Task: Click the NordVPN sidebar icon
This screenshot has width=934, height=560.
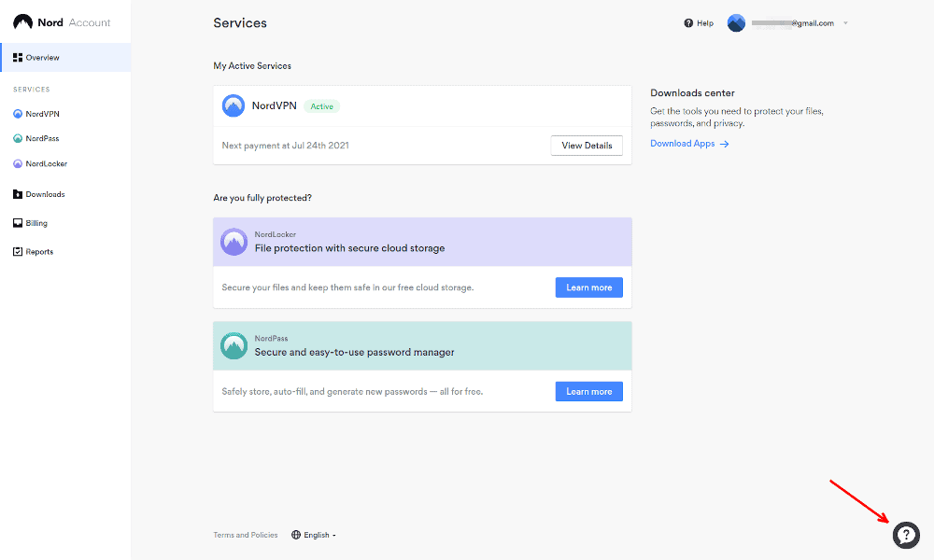Action: click(17, 114)
